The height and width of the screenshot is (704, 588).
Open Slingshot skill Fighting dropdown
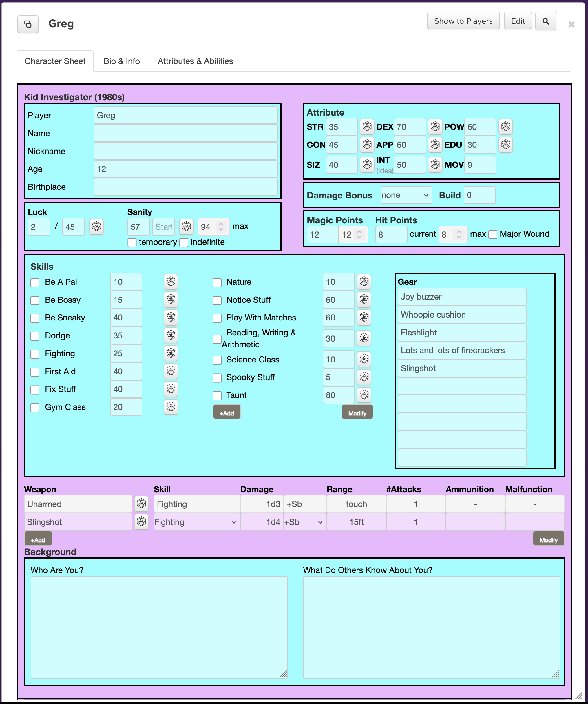[196, 522]
